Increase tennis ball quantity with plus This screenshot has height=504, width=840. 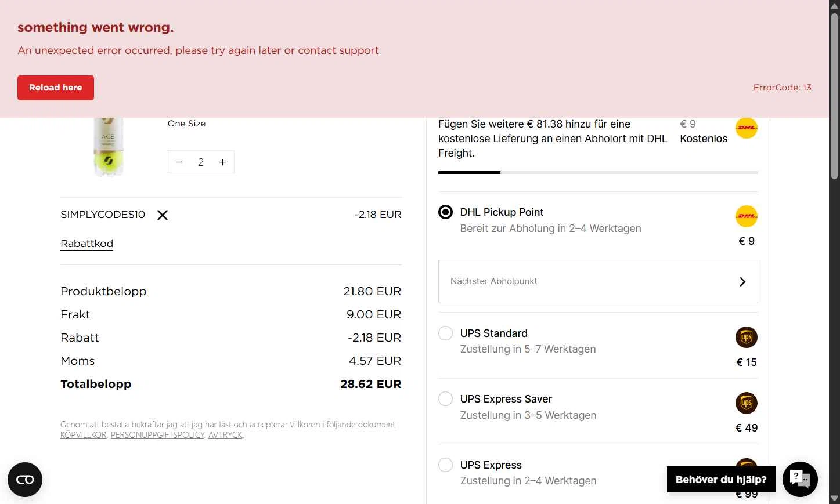point(222,162)
